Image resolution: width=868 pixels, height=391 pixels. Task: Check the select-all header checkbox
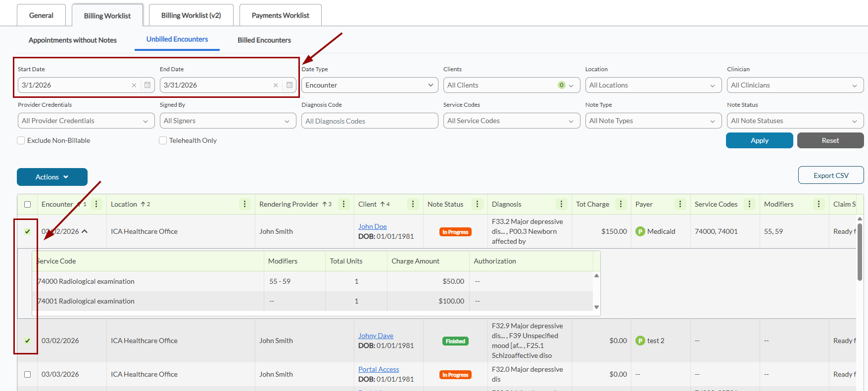28,204
